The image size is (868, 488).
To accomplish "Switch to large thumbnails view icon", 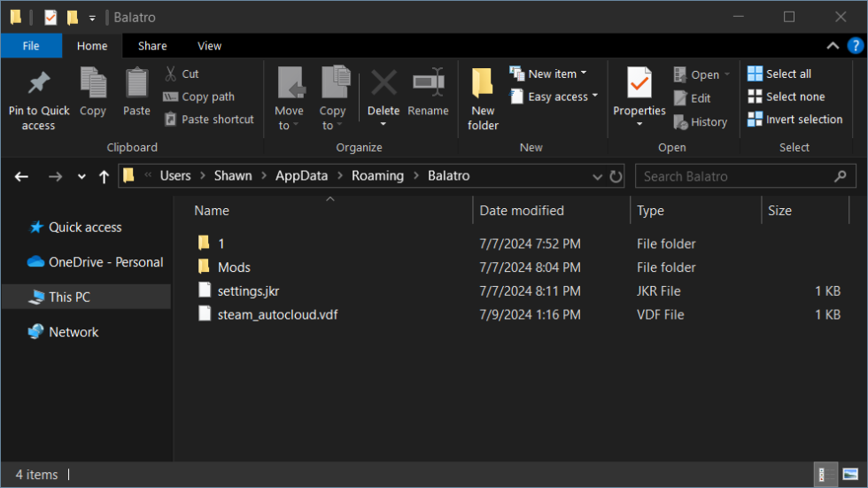I will tap(850, 475).
